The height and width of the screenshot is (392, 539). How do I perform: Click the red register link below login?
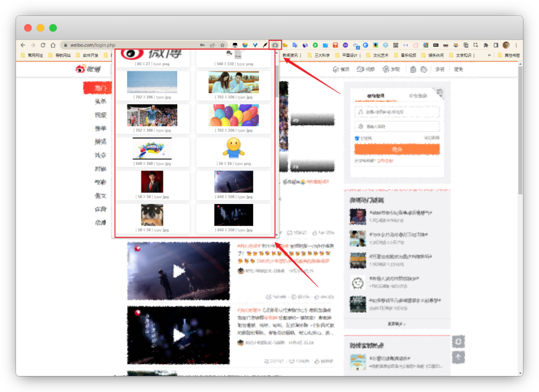(385, 161)
